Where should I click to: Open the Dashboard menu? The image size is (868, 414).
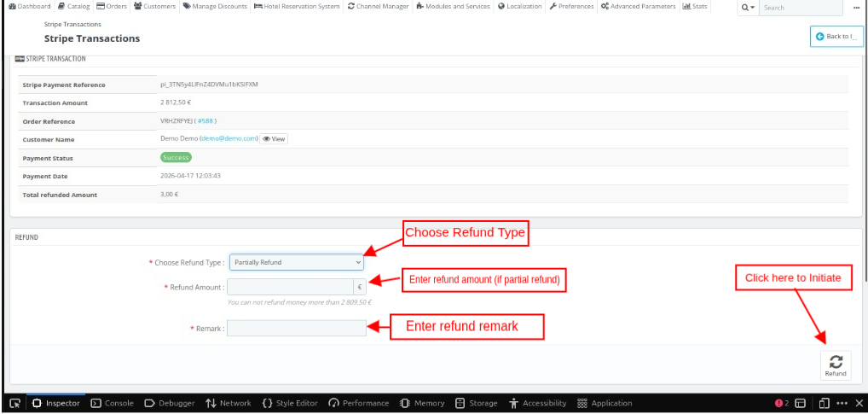29,7
